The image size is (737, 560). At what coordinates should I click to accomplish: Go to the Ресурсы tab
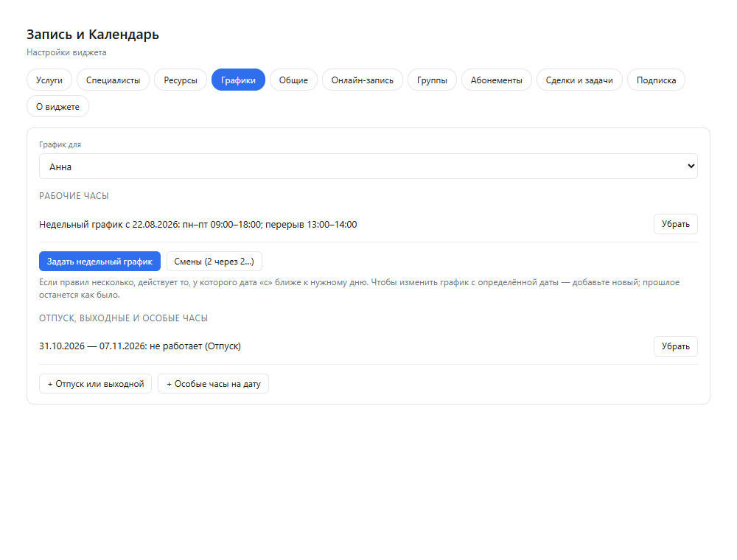tap(181, 80)
